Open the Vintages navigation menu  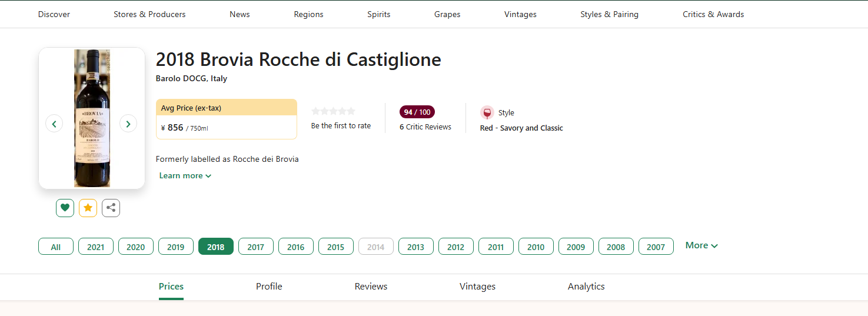click(x=520, y=14)
